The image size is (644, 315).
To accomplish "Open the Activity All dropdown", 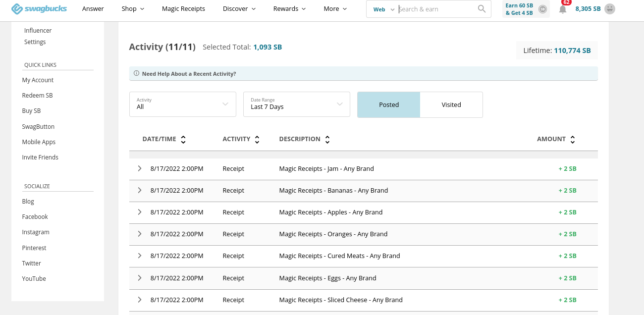I will 183,104.
